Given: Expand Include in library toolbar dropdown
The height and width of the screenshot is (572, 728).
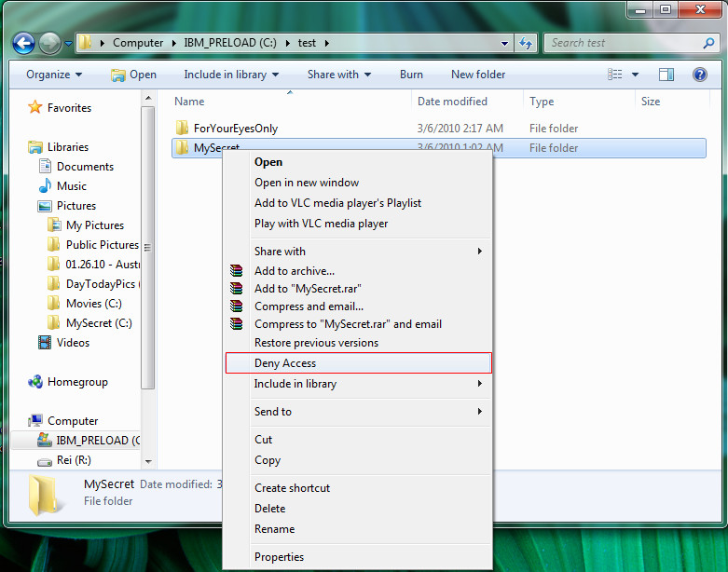Looking at the screenshot, I should 231,75.
